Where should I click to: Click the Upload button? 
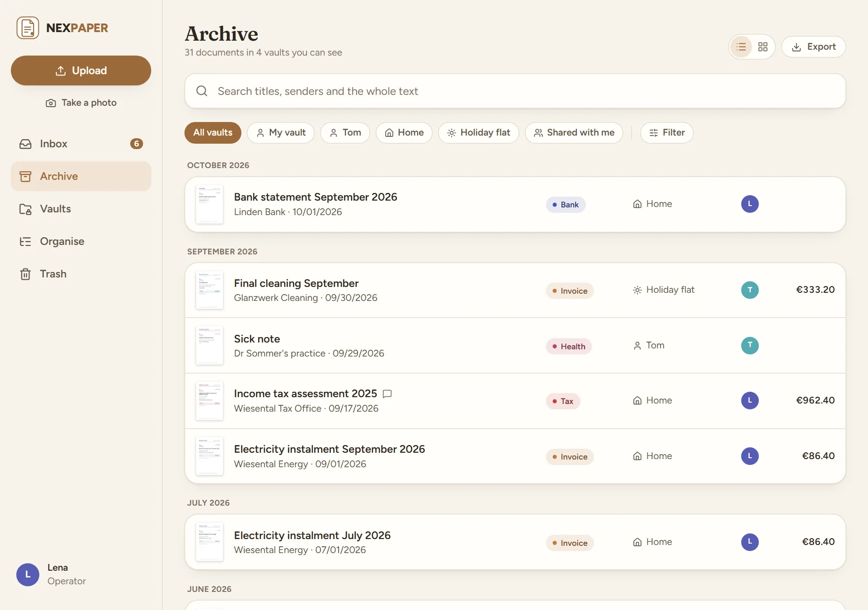pos(81,70)
